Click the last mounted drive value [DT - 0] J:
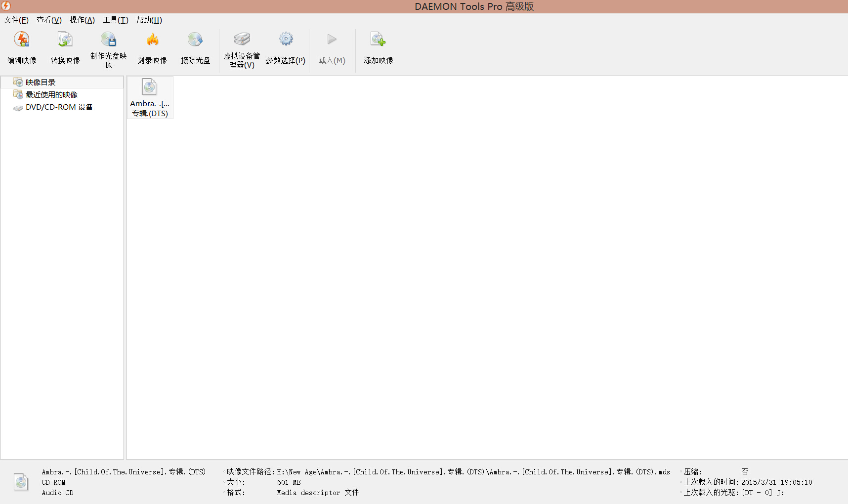Screen dimensions: 848x504 pyautogui.click(x=763, y=493)
